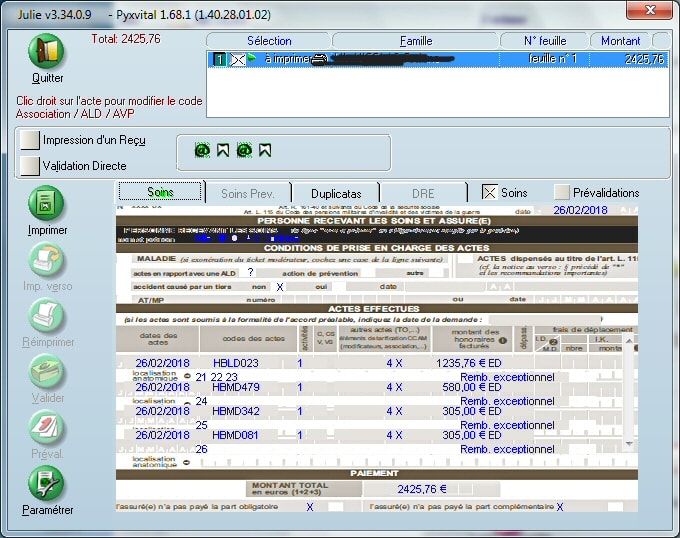
Task: Enable the Validation Directe checkbox
Action: (30, 166)
